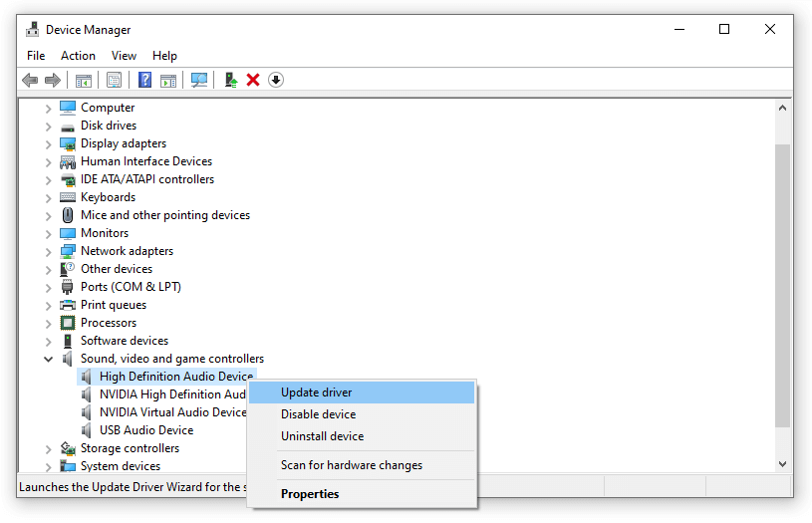Click Show/Hide console tree toolbar icon
Viewport: 812px width, 523px height.
pos(84,81)
